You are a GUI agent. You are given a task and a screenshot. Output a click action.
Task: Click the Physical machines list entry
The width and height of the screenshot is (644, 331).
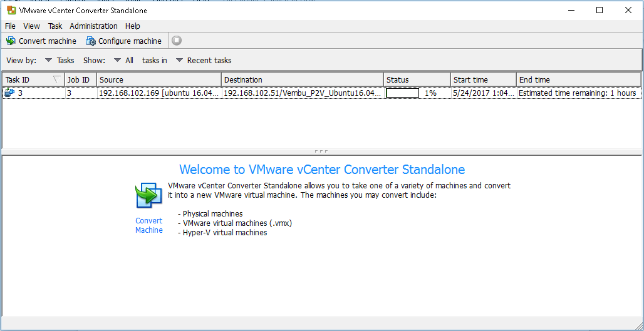click(210, 214)
